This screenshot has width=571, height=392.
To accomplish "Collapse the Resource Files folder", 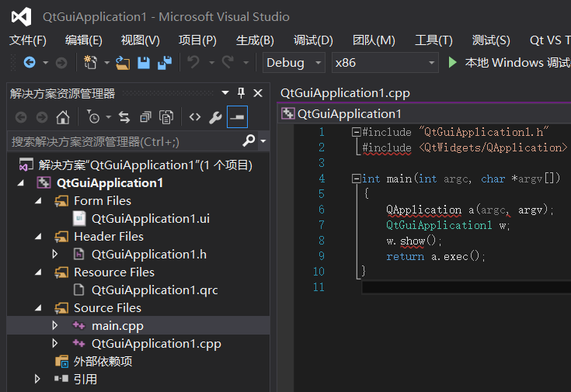I will pyautogui.click(x=38, y=272).
